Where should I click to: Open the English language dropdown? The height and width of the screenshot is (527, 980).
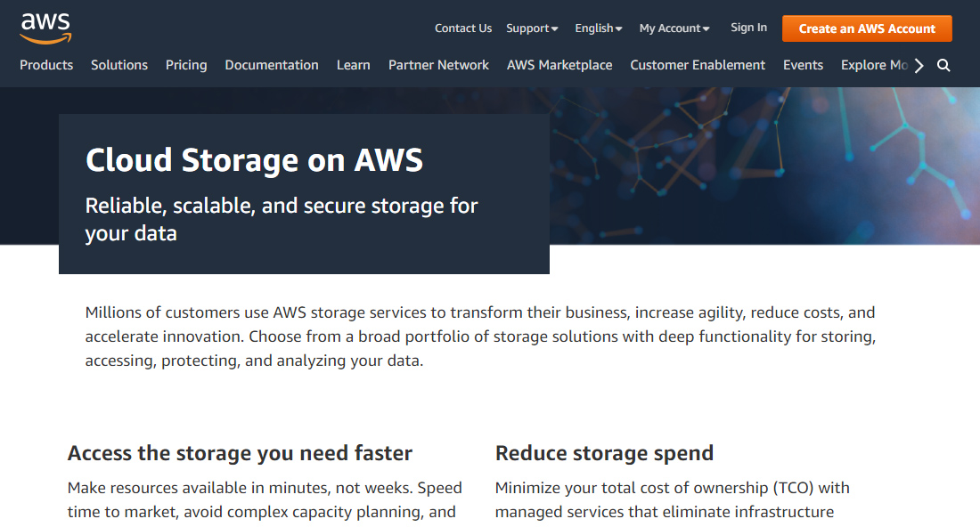pyautogui.click(x=598, y=28)
